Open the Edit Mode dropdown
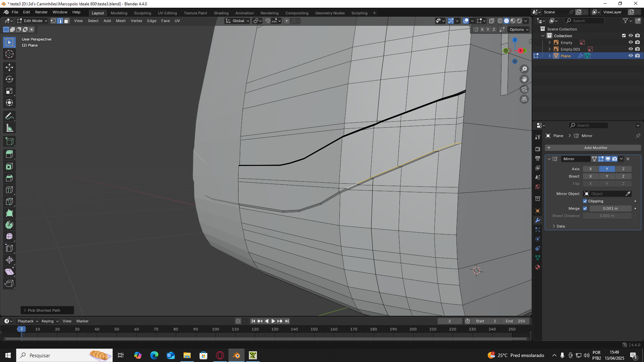 tap(33, 21)
